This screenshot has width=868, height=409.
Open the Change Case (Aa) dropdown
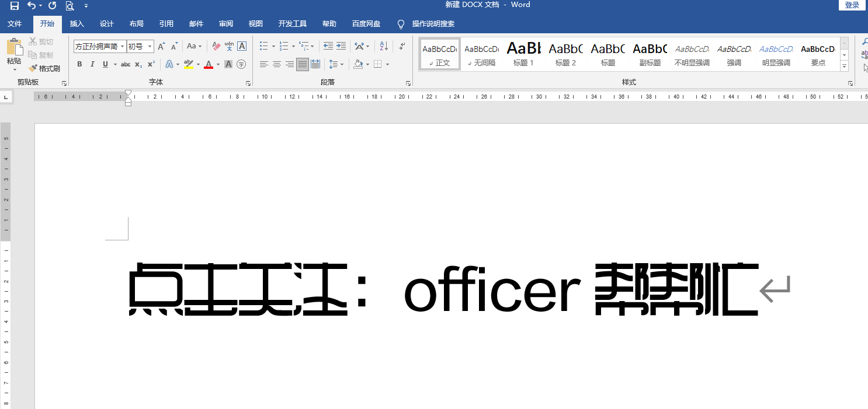pos(194,46)
